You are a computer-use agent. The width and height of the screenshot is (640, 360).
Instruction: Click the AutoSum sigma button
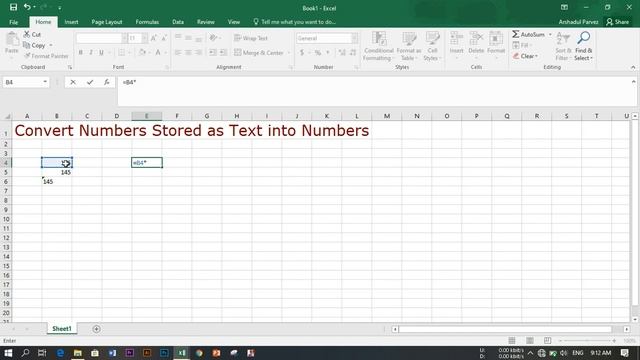529,35
